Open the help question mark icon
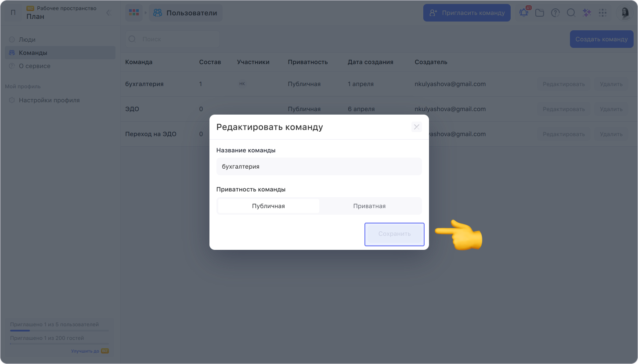The width and height of the screenshot is (638, 364). click(x=555, y=13)
